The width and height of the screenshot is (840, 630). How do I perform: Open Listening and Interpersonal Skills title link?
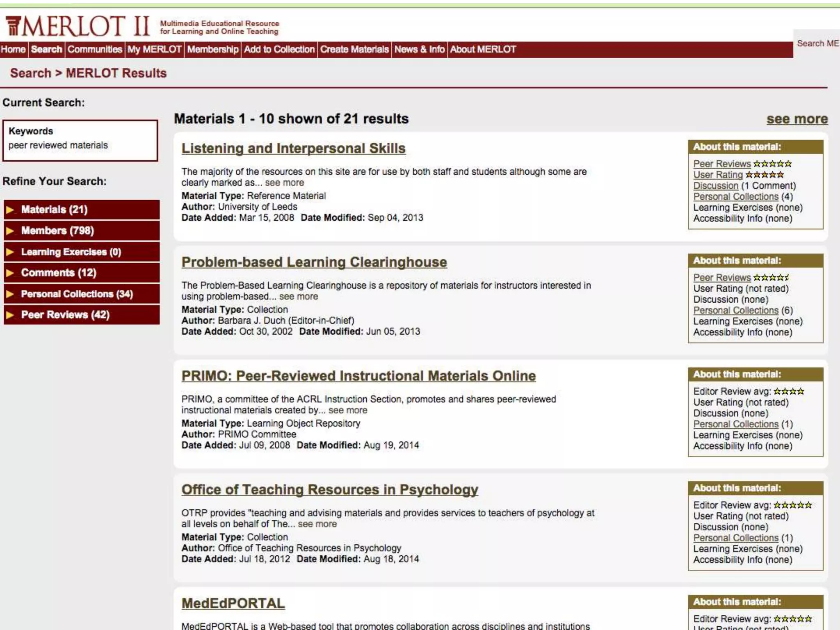coord(293,148)
